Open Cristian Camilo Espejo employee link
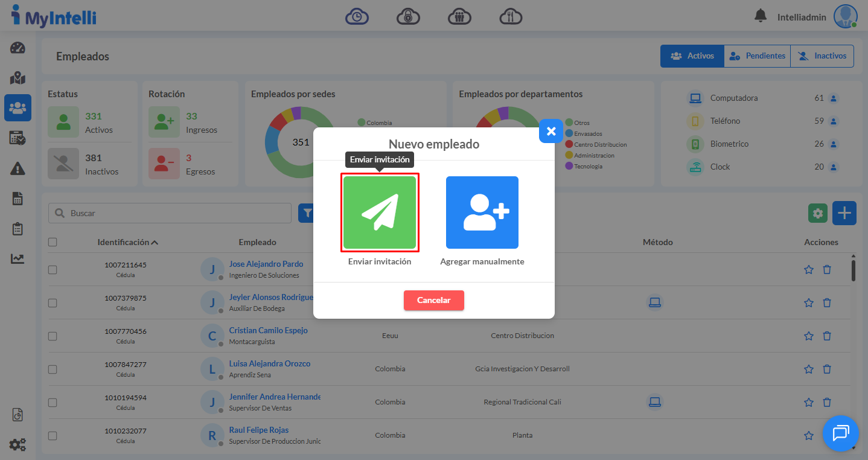Image resolution: width=868 pixels, height=460 pixels. (268, 330)
